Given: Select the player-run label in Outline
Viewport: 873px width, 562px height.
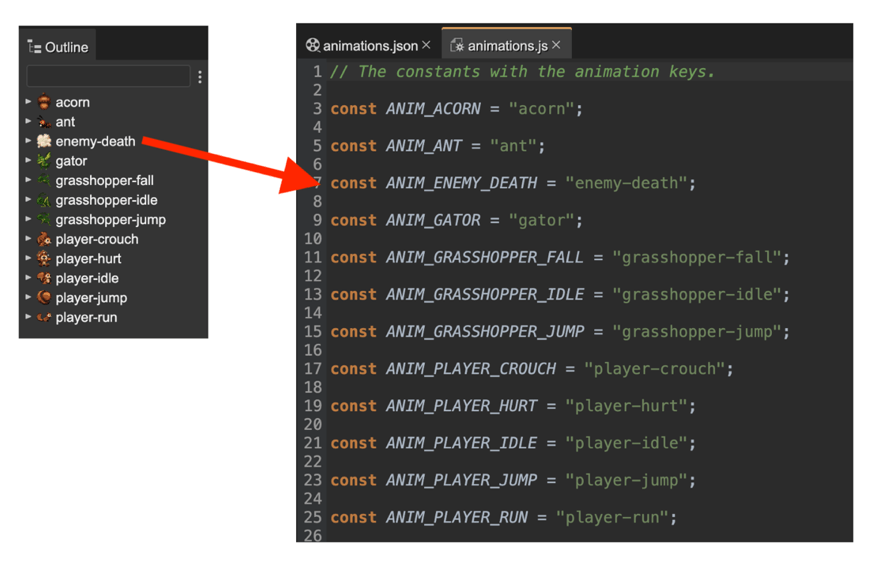Looking at the screenshot, I should (86, 317).
